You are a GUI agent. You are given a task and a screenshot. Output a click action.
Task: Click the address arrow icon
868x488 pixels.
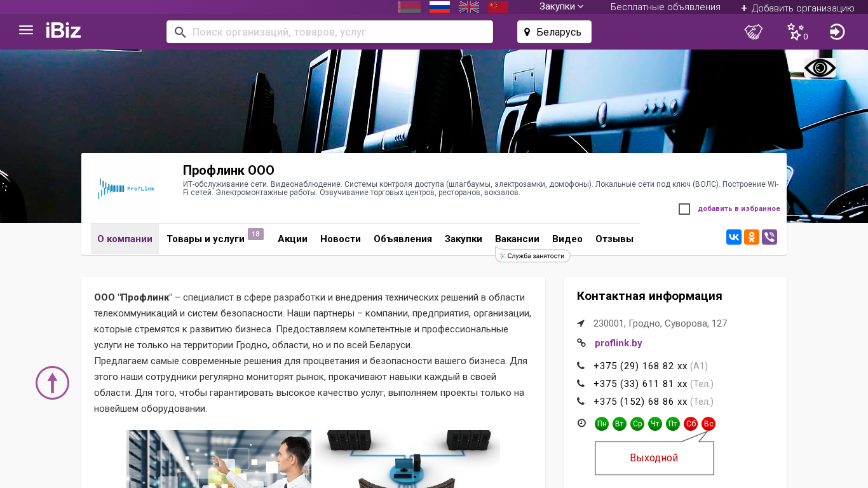coord(581,323)
